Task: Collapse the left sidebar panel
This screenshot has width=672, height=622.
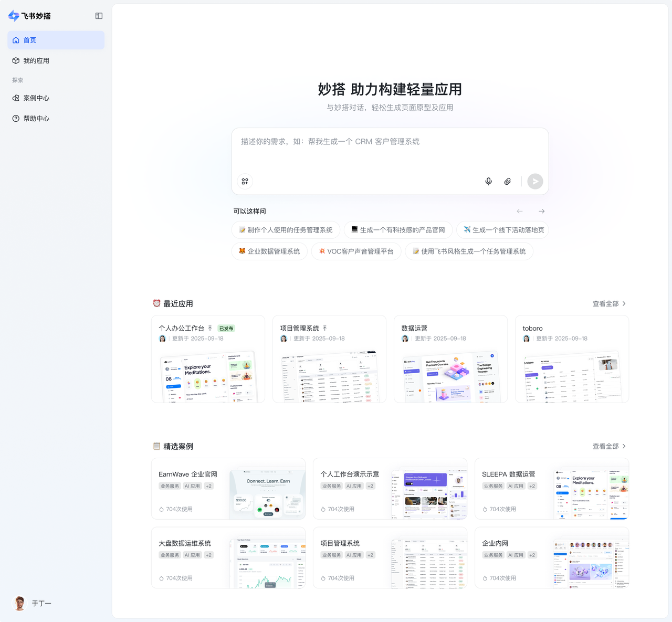Action: 99,16
